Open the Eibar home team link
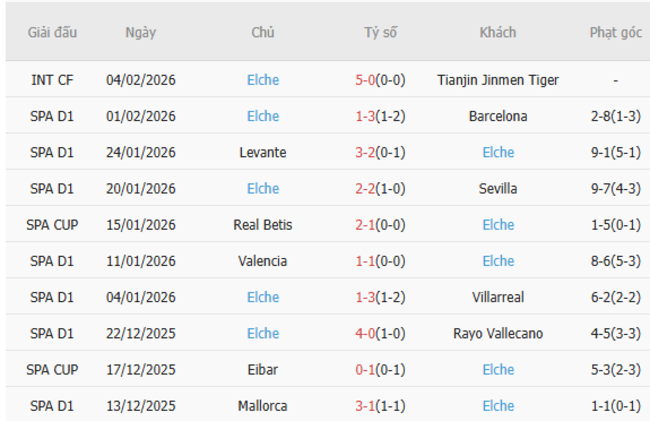650x421 pixels. click(263, 369)
